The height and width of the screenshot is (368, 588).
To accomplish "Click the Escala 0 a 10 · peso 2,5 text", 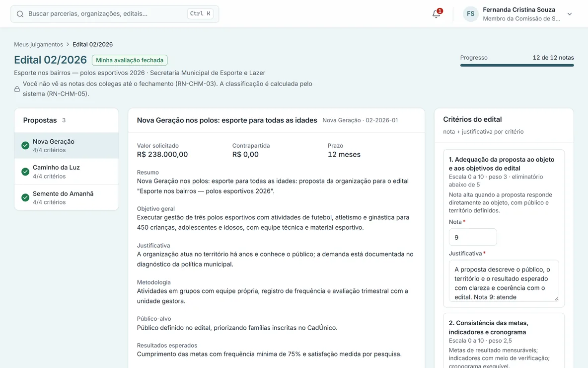I will point(480,341).
